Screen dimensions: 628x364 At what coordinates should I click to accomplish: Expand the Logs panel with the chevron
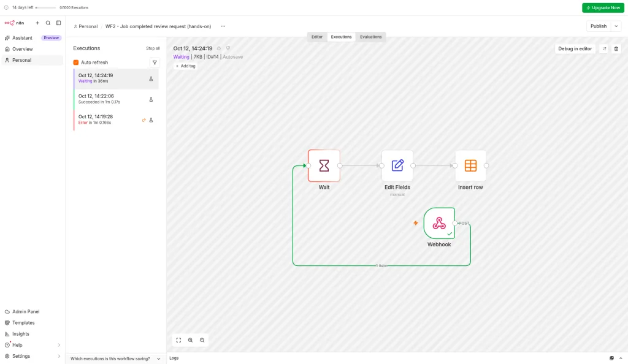pyautogui.click(x=621, y=358)
